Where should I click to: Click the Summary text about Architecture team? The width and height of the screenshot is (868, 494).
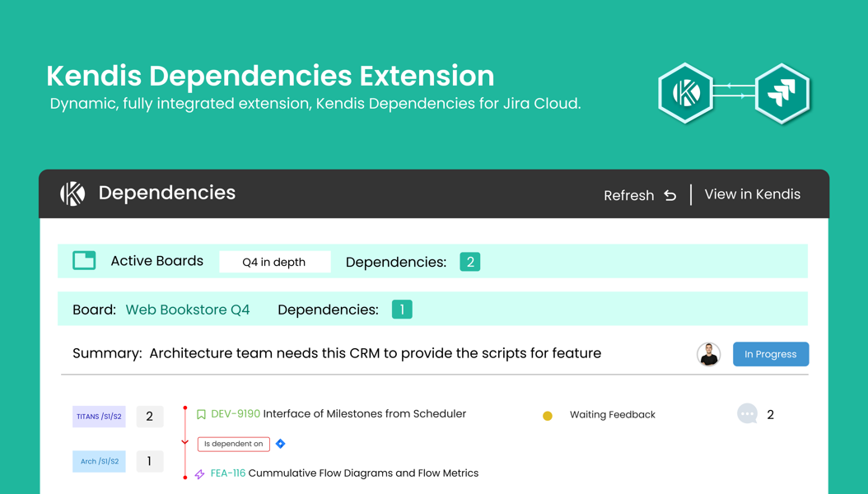click(x=376, y=353)
